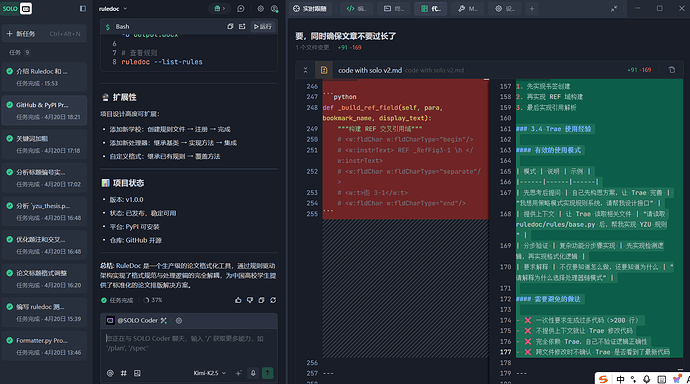Copy the assistant response
The image size is (690, 384).
[261, 300]
